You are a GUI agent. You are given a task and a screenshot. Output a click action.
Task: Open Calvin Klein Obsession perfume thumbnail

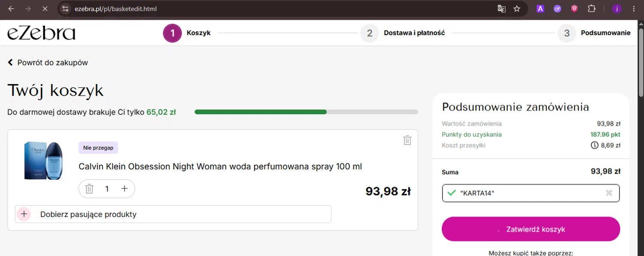[x=44, y=160]
